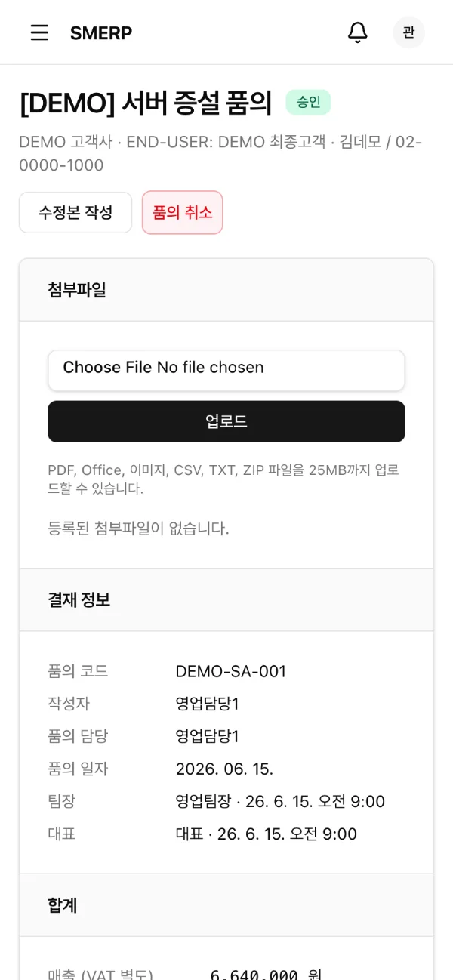Screen dimensions: 453x980
Task: Click the 품의 일자 value 2026. 06. 15.
Action: coord(224,769)
